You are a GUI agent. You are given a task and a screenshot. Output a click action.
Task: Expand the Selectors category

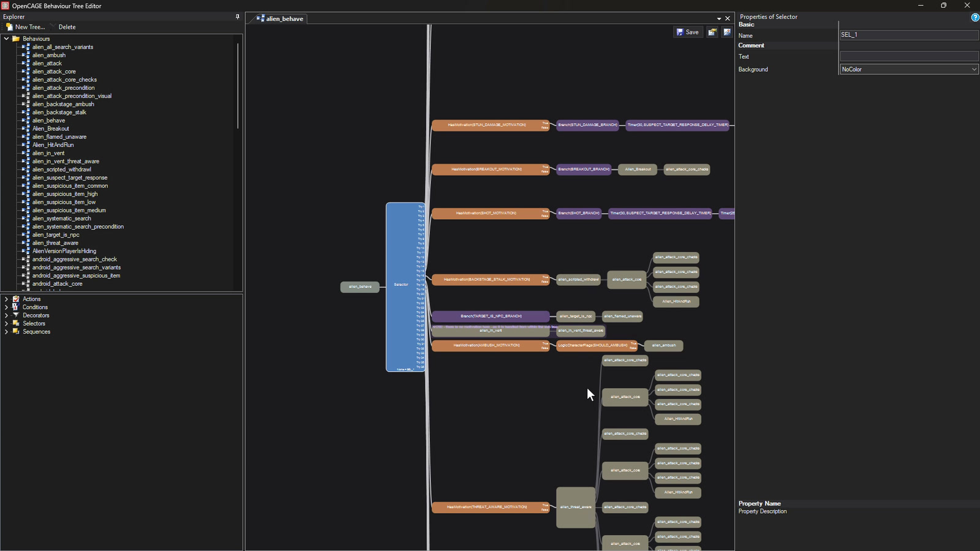coord(6,323)
